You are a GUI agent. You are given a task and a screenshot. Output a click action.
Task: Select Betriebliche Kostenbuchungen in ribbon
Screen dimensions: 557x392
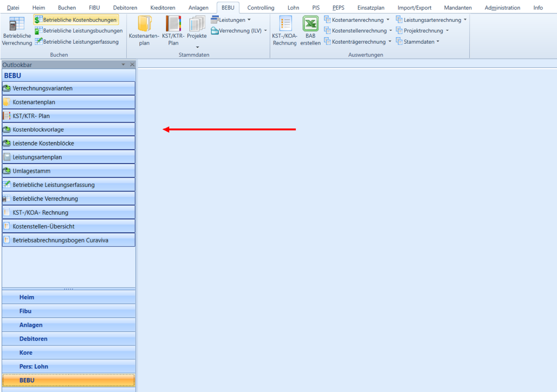click(x=76, y=20)
